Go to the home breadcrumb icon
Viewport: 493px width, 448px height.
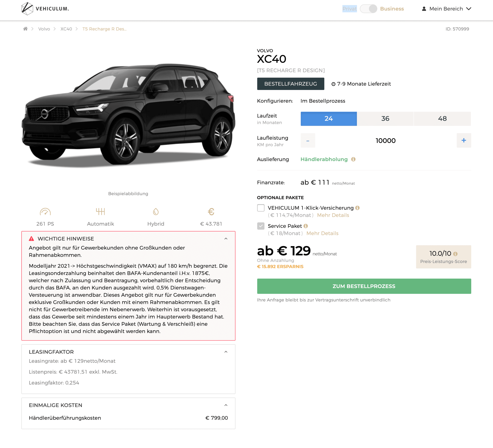25,29
